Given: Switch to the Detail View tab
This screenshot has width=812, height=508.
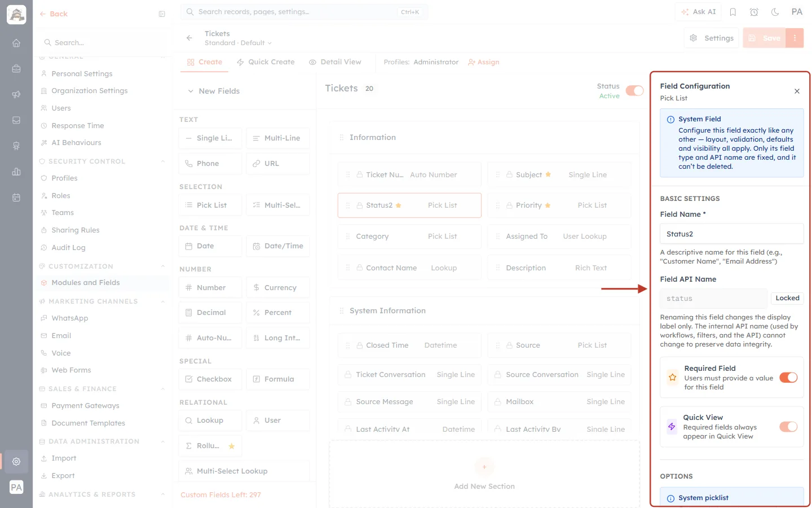Looking at the screenshot, I should pos(335,62).
